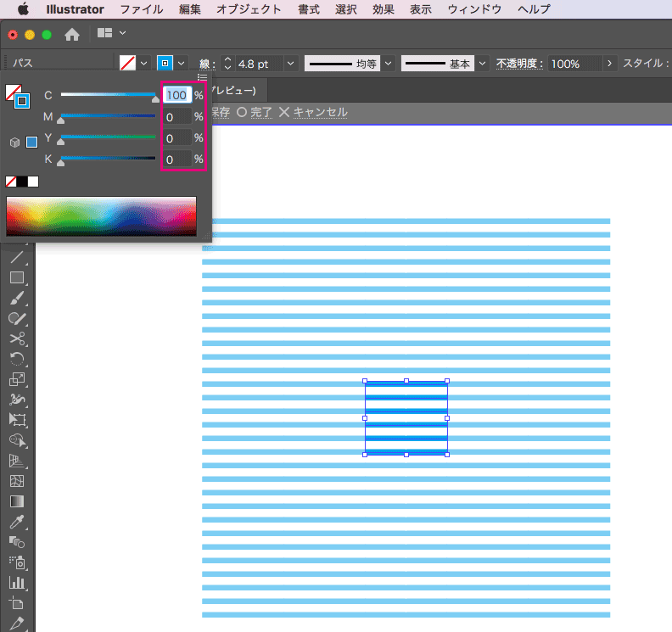This screenshot has width=672, height=632.
Task: Open the ウィンドウ menu
Action: pyautogui.click(x=474, y=9)
